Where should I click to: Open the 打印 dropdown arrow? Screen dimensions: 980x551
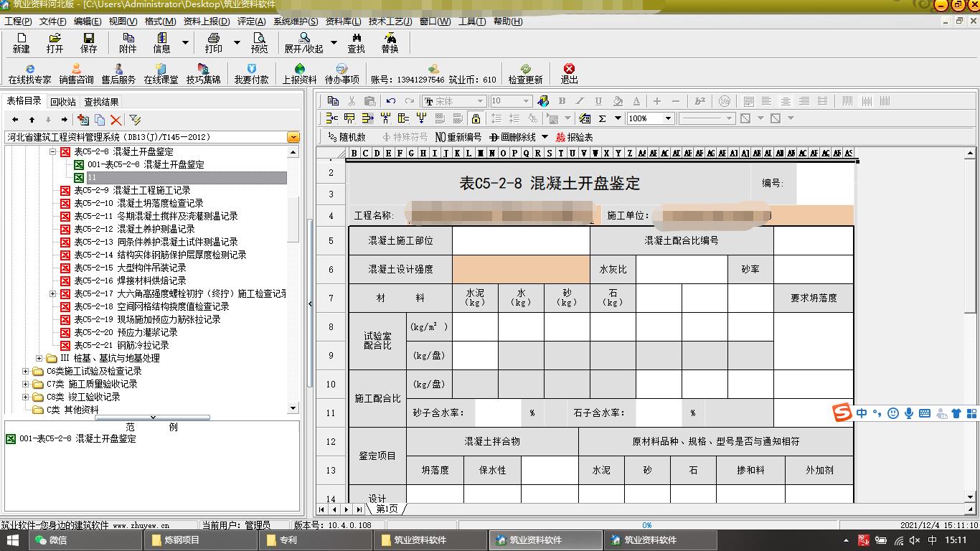(x=237, y=43)
